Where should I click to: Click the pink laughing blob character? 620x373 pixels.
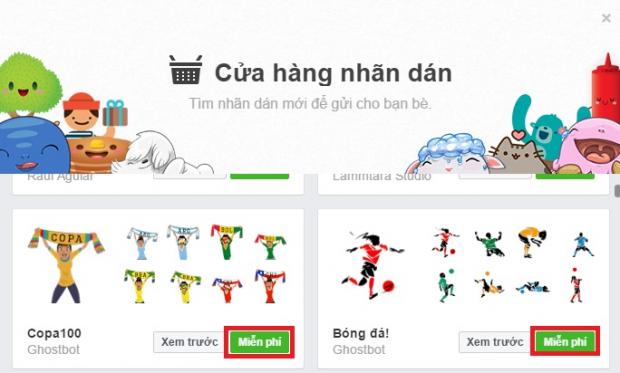click(x=590, y=147)
